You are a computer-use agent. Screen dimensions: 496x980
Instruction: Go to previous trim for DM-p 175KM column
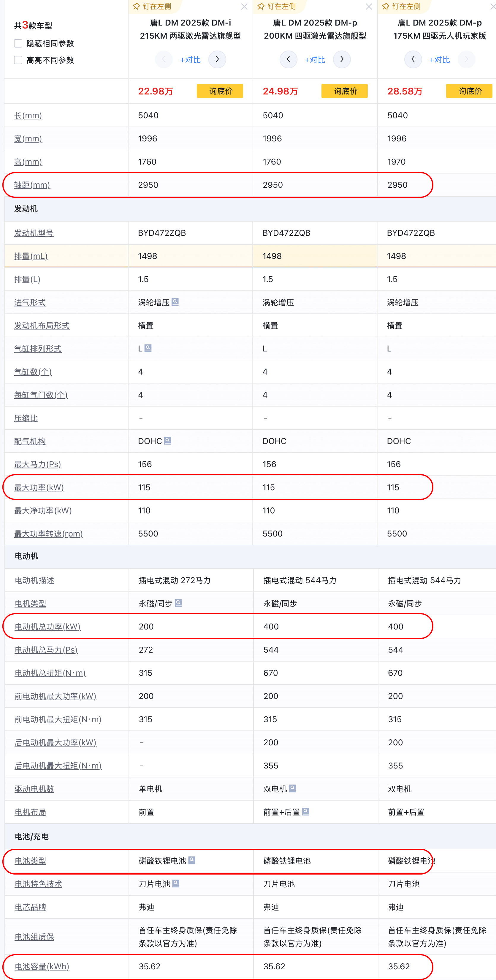[x=413, y=59]
